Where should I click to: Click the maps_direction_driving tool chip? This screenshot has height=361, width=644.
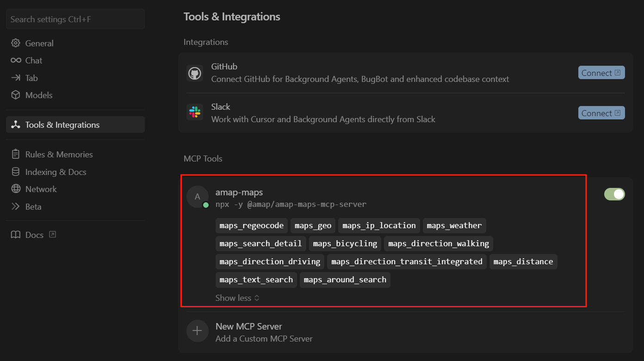(x=270, y=261)
